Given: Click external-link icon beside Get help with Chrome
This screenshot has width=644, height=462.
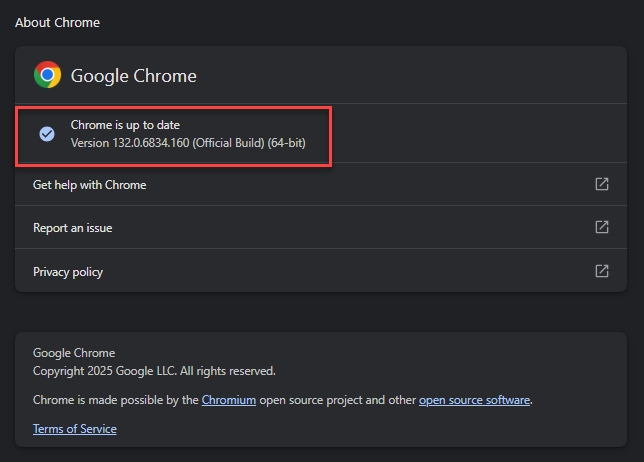Looking at the screenshot, I should 602,184.
